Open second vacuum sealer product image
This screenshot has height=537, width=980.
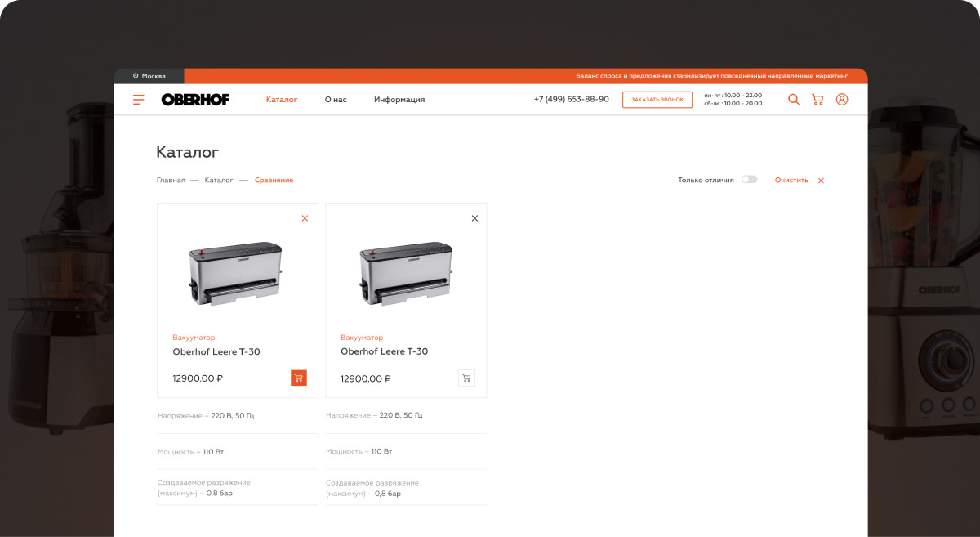(406, 275)
